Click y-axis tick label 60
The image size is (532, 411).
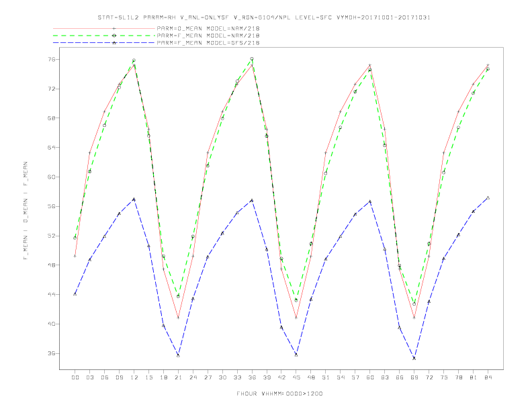pyautogui.click(x=52, y=177)
